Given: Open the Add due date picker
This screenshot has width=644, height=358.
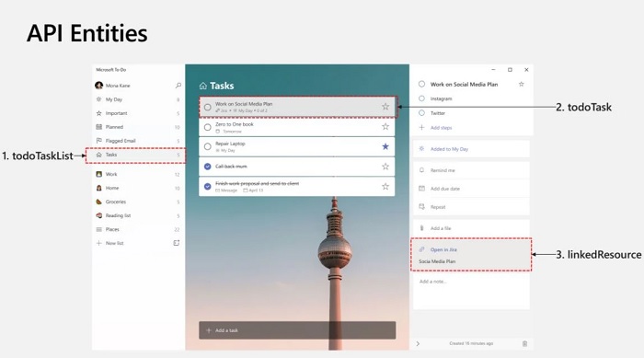Looking at the screenshot, I should [471, 189].
